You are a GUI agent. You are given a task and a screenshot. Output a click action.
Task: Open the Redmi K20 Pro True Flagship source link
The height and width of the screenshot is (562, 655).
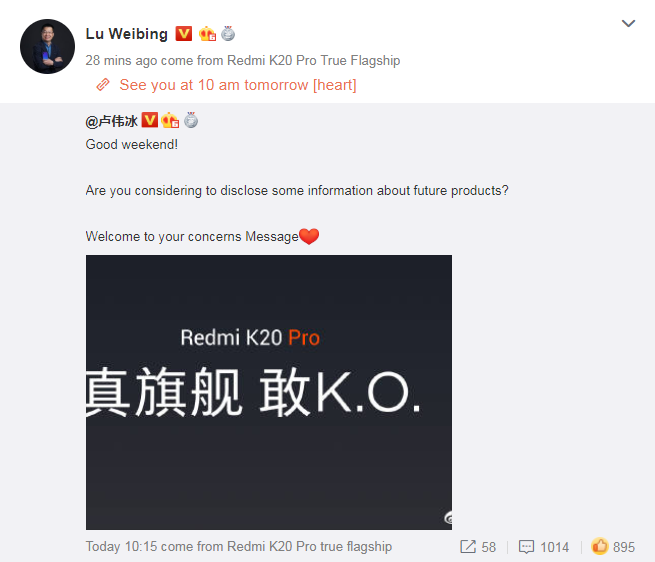pos(314,61)
